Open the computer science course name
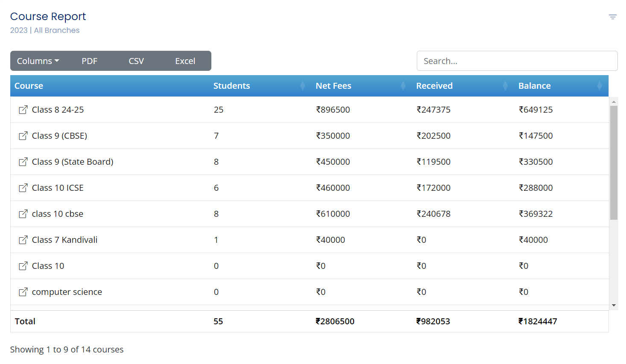626x364 pixels. click(67, 292)
